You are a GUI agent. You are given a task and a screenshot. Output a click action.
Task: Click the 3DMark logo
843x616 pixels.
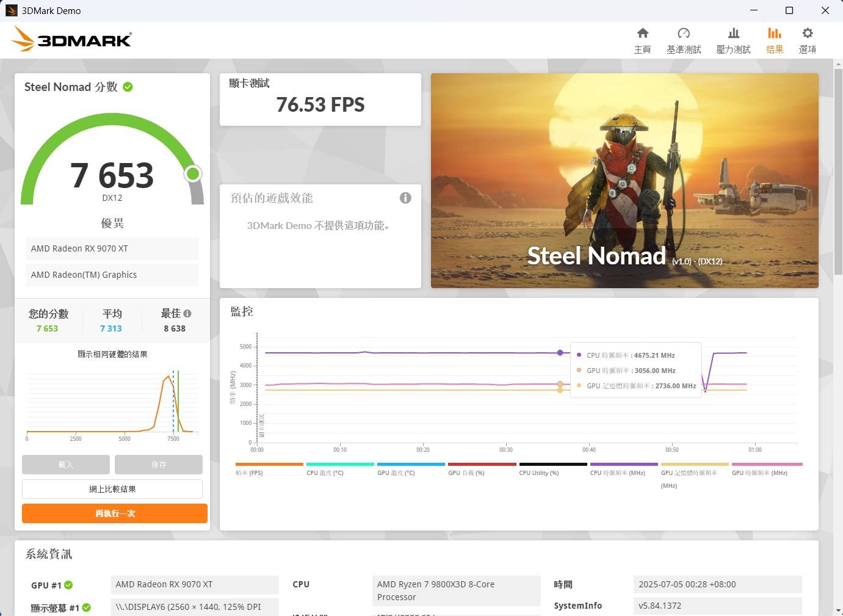[71, 39]
